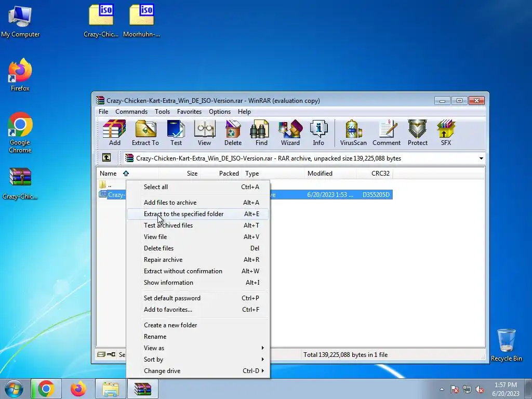Click the Protect shield icon
This screenshot has width=532, height=399.
click(x=417, y=132)
